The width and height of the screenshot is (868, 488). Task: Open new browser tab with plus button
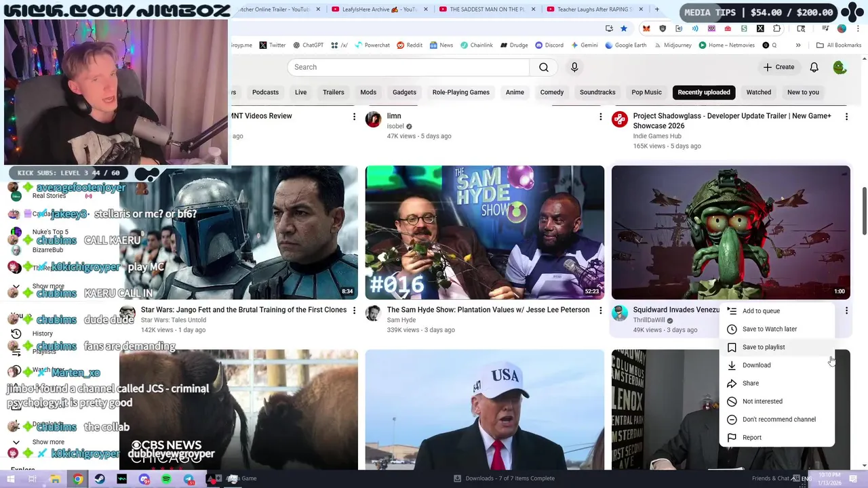[x=656, y=9]
